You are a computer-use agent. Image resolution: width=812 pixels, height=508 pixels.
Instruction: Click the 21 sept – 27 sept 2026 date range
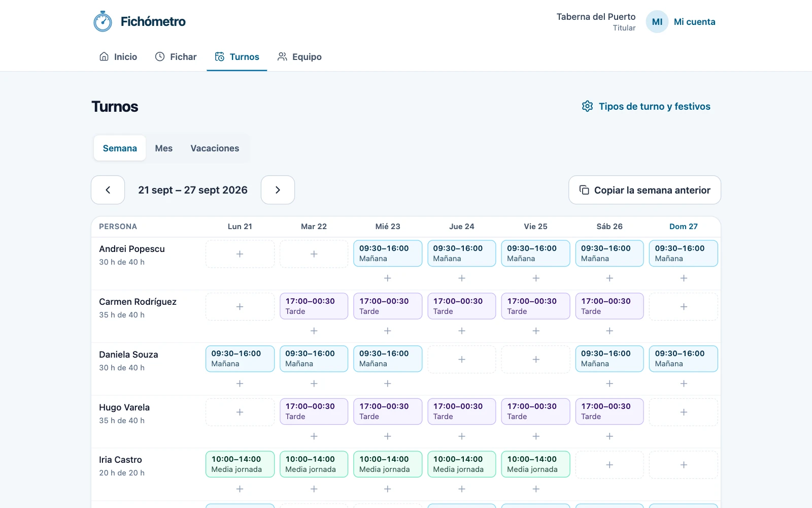coord(193,190)
